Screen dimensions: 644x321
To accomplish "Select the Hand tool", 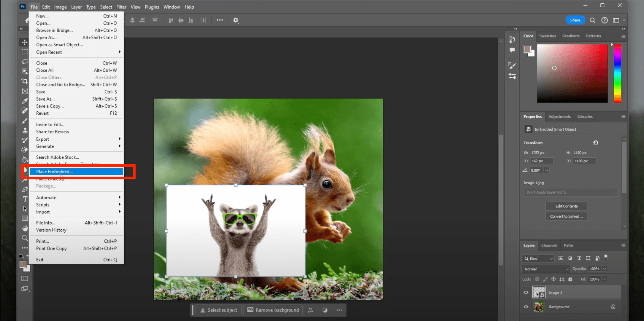I will pos(25,228).
